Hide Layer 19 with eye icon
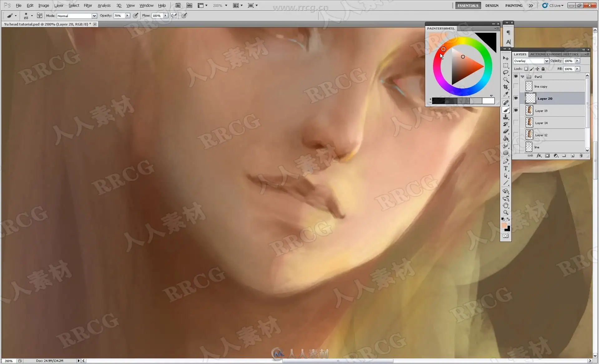This screenshot has height=364, width=599. [x=516, y=110]
